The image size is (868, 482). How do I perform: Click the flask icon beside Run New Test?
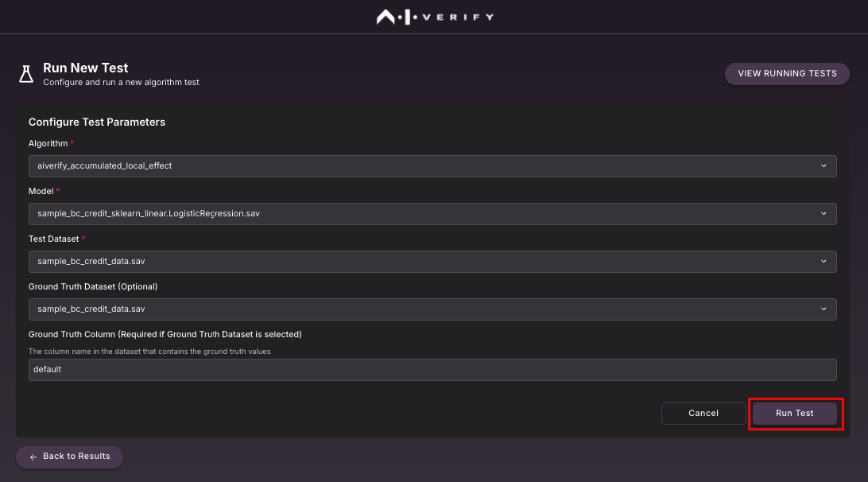point(26,74)
